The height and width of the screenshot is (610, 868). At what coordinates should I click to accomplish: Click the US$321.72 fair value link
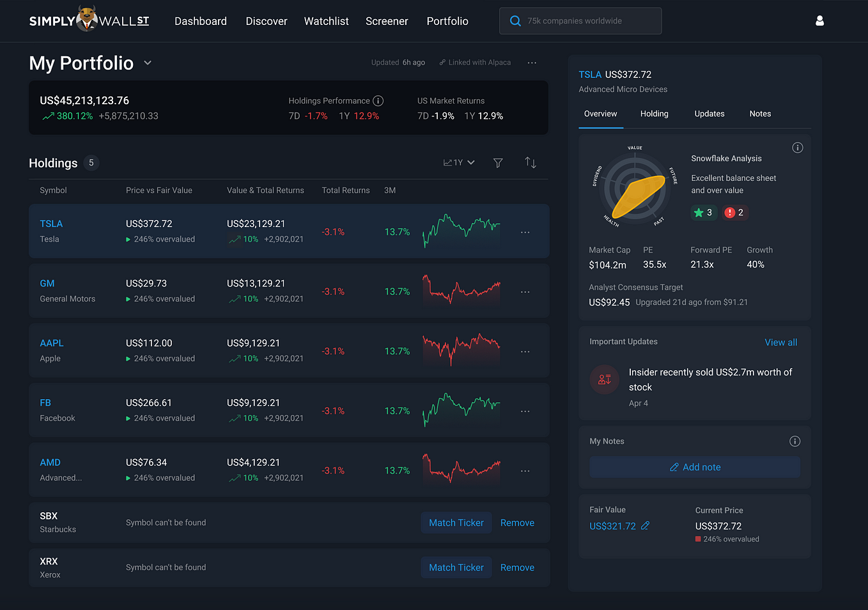[x=612, y=526]
